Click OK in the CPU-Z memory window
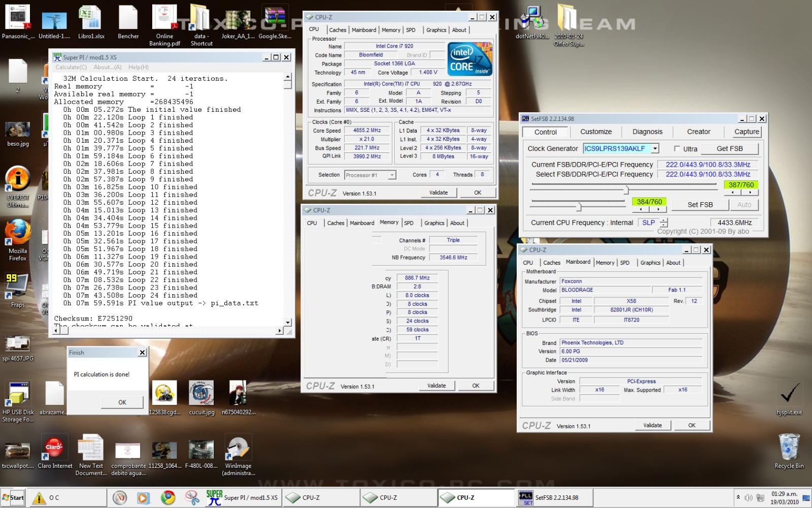Viewport: 812px width, 508px height. pos(476,386)
